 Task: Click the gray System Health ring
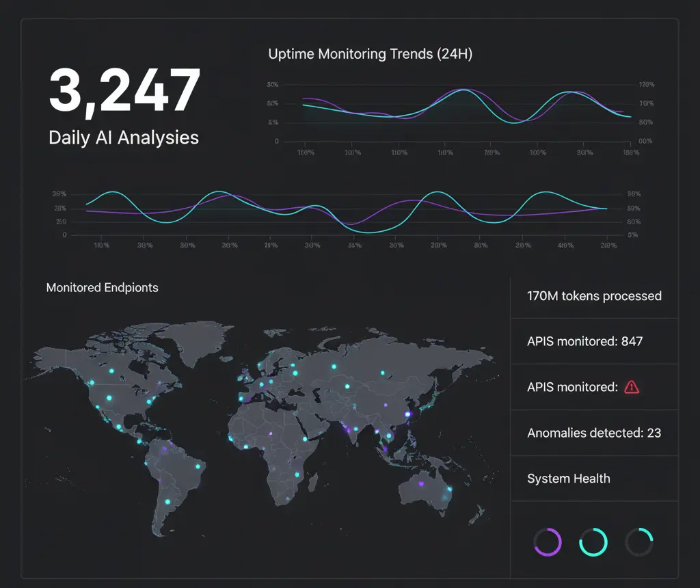point(641,542)
